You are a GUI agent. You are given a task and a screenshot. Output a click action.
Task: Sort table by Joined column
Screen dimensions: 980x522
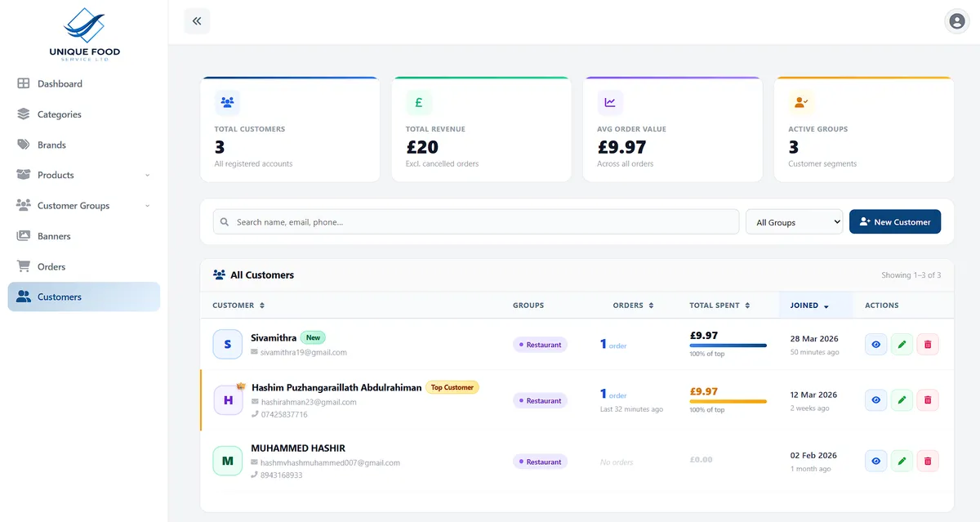(x=809, y=306)
